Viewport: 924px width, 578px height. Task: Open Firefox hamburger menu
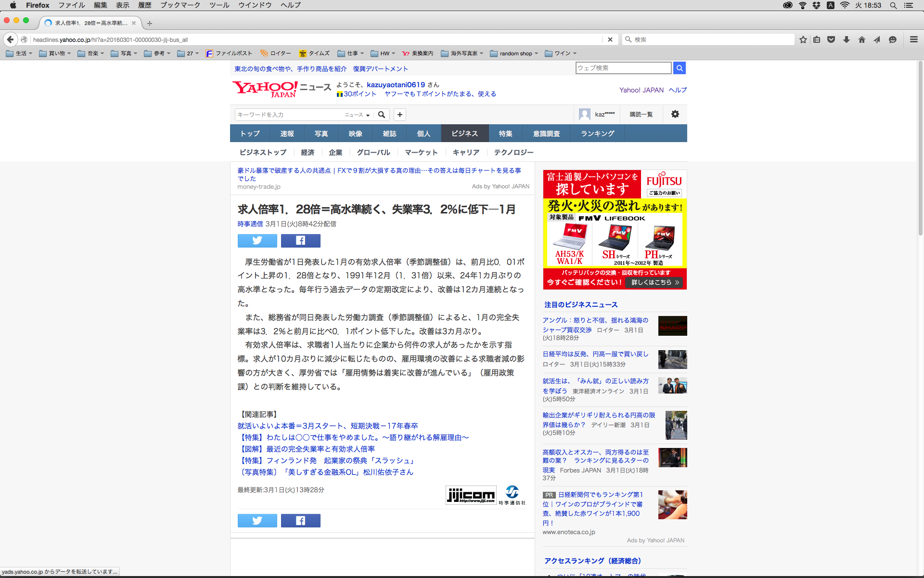point(913,39)
